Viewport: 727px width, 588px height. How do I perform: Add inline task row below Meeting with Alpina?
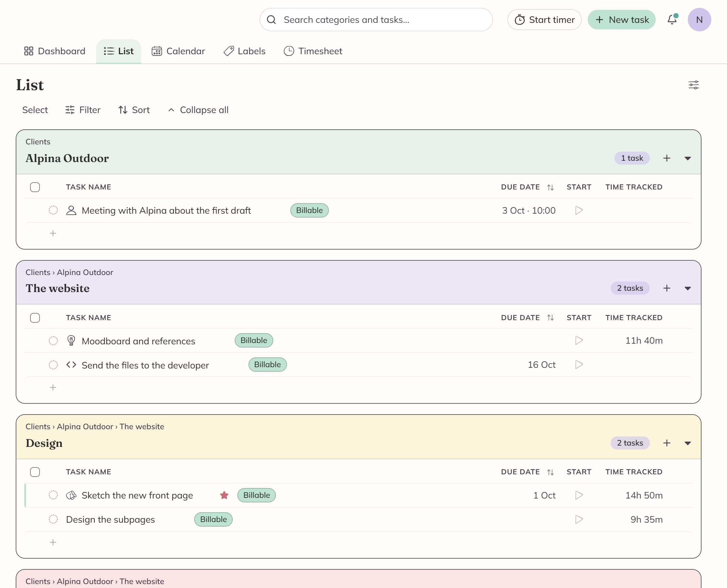[53, 233]
